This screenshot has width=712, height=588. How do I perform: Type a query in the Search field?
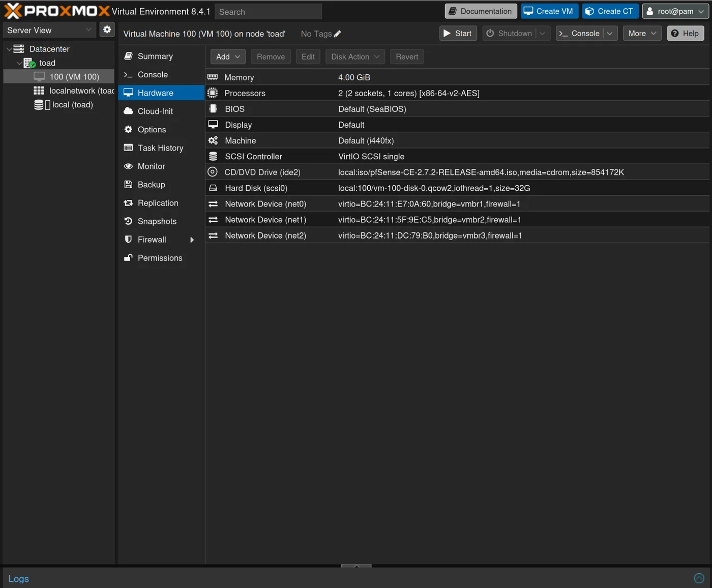[268, 11]
